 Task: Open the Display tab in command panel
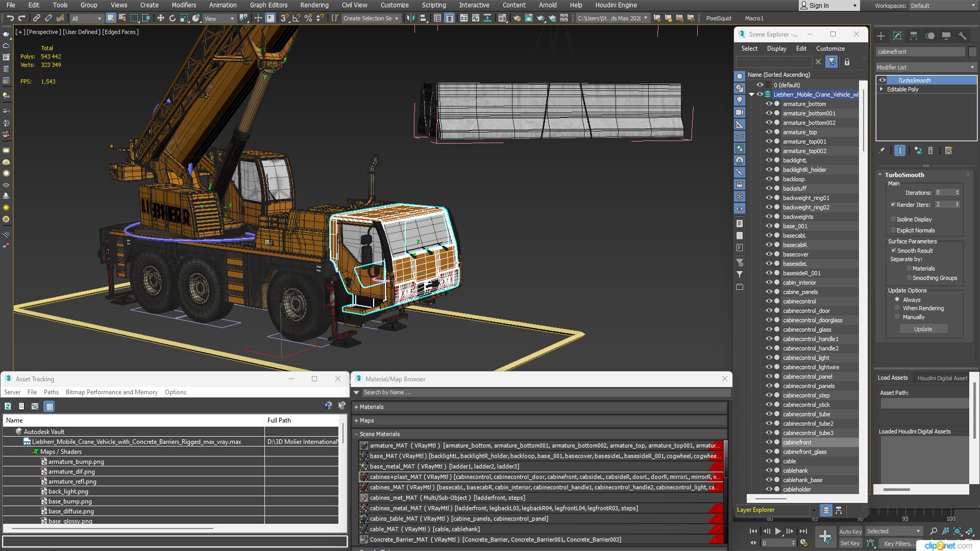click(946, 36)
